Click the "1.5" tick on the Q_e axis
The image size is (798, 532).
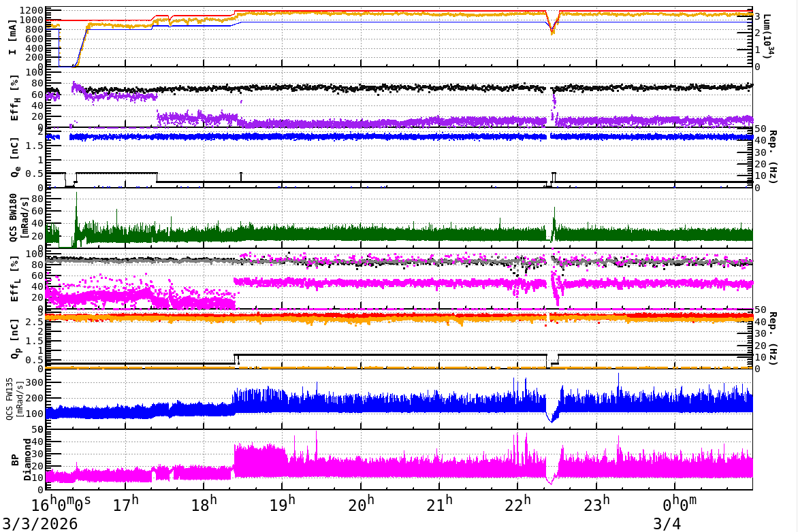click(x=35, y=146)
